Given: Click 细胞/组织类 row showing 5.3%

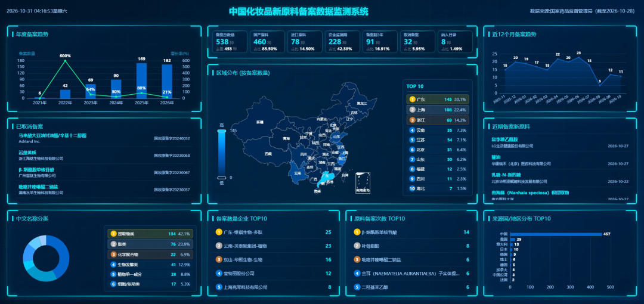Looking at the screenshot, I should [x=150, y=284].
